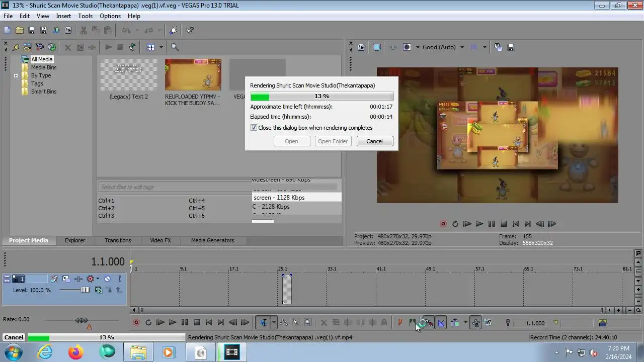This screenshot has width=644, height=362.
Task: Select the Zoom Edit tool in the timeline toolbar
Action: (x=307, y=323)
